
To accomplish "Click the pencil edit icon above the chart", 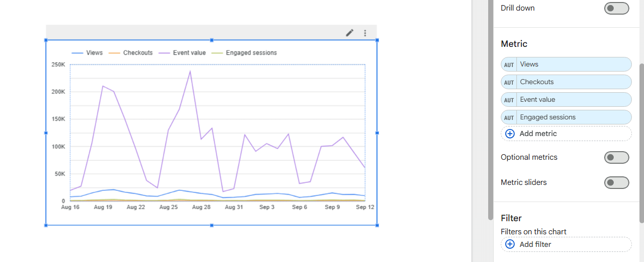I will [349, 33].
